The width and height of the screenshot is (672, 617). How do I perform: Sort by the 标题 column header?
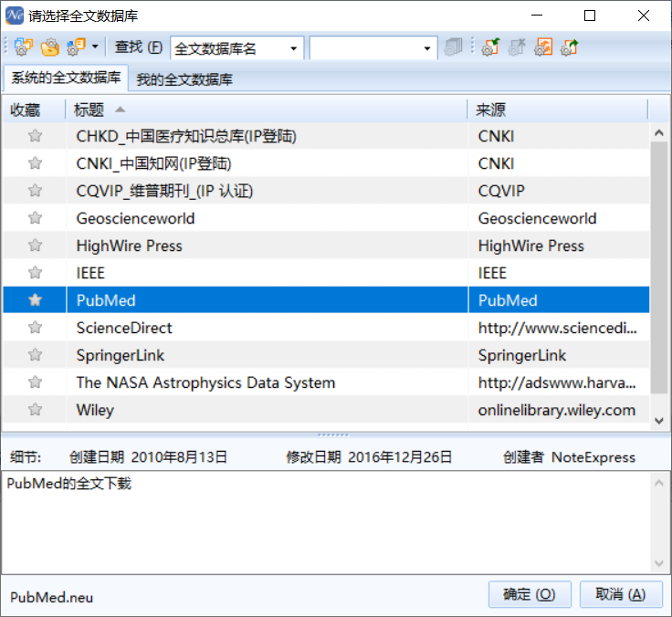point(266,110)
